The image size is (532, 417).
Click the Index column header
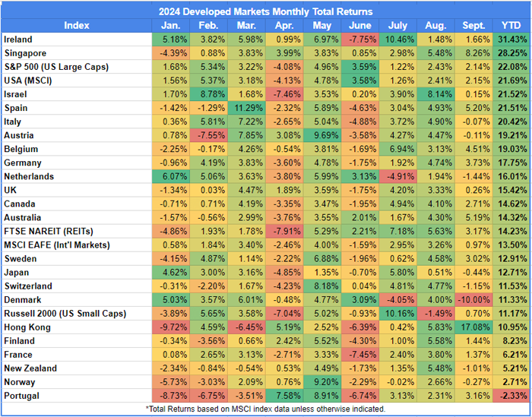click(77, 25)
